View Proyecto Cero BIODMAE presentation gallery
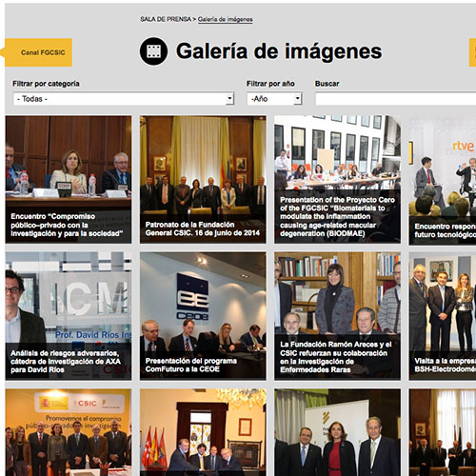 (x=337, y=180)
